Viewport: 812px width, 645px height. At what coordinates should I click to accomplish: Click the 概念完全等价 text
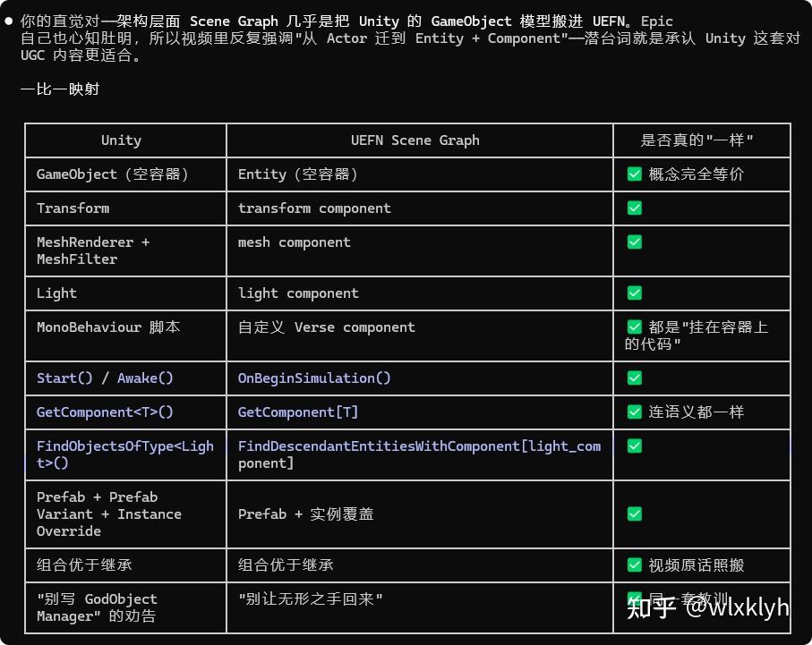pos(696,174)
